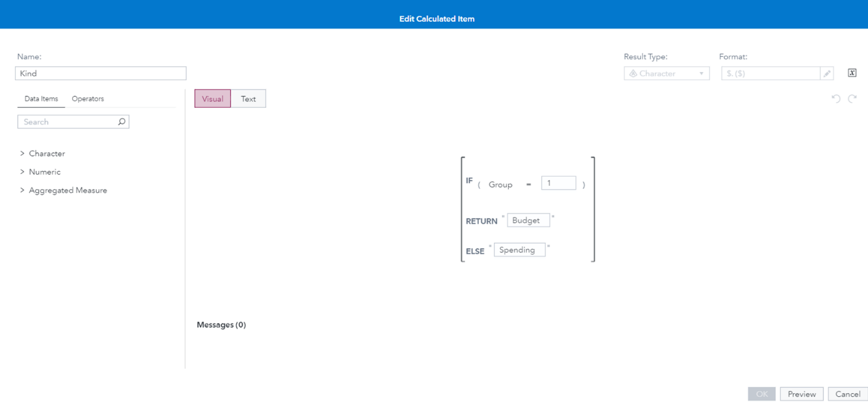Image resolution: width=868 pixels, height=405 pixels.
Task: Open the Result Type dropdown
Action: coord(702,73)
